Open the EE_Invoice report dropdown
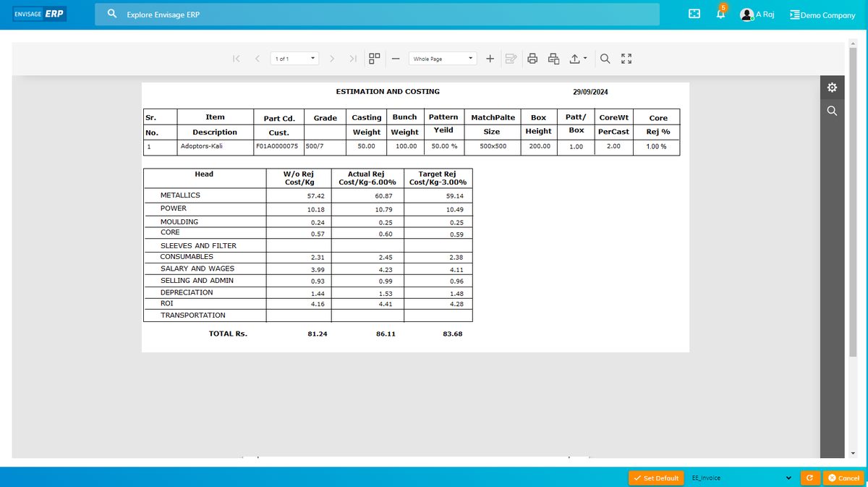Viewport: 868px width, 487px height. [x=741, y=478]
